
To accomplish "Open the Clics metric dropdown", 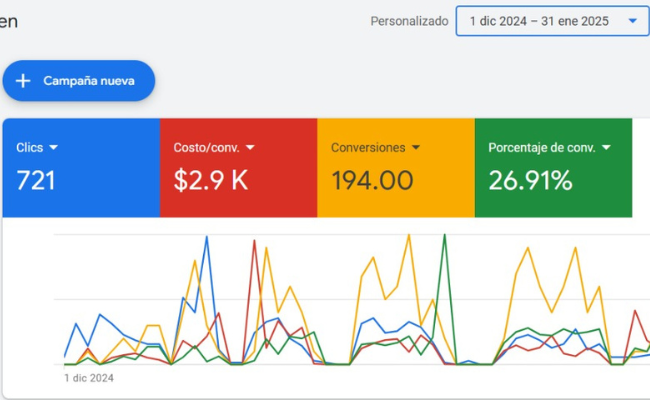I will 37,148.
